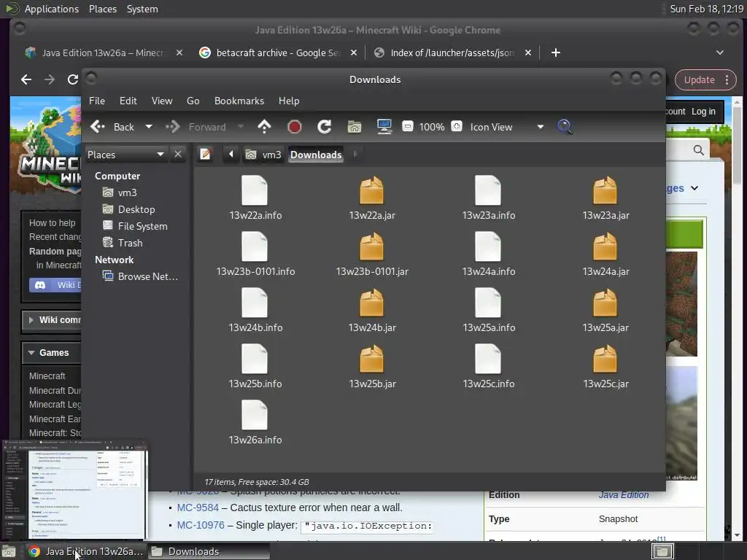Zoom out in file manager
Image resolution: width=747 pixels, height=560 pixels.
coord(407,126)
